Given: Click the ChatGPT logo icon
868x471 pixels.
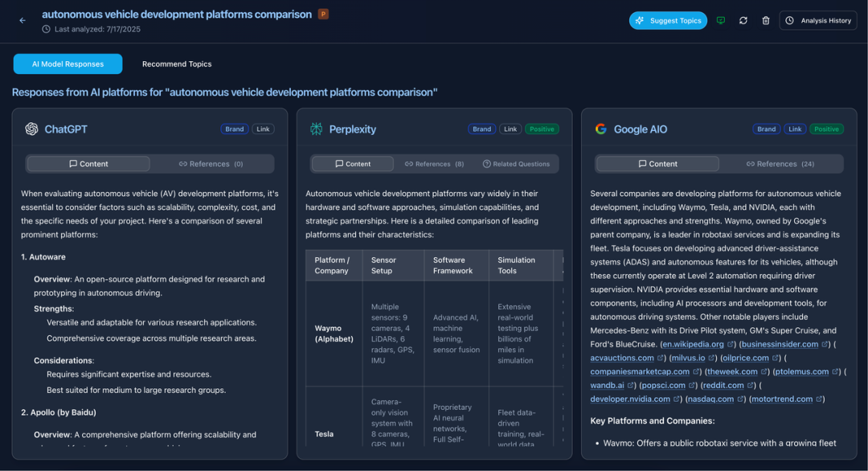Looking at the screenshot, I should pyautogui.click(x=31, y=129).
